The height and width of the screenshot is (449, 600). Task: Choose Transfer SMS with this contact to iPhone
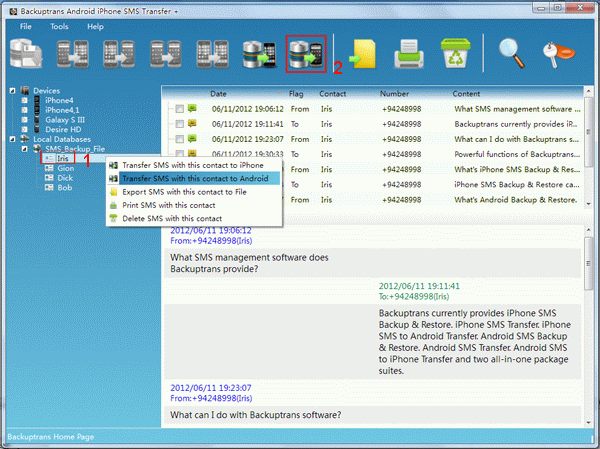(x=194, y=165)
